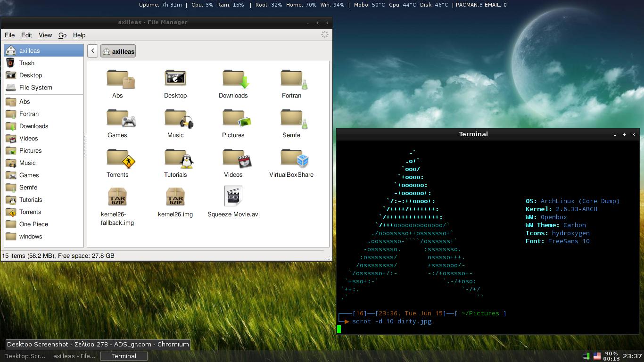644x362 pixels.
Task: Select Videos bookmark in the sidebar
Action: coord(43,138)
